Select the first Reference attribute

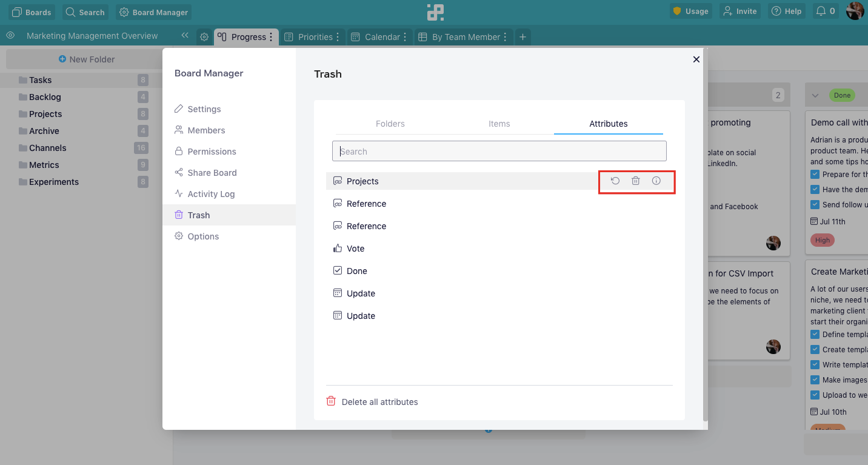pos(499,204)
